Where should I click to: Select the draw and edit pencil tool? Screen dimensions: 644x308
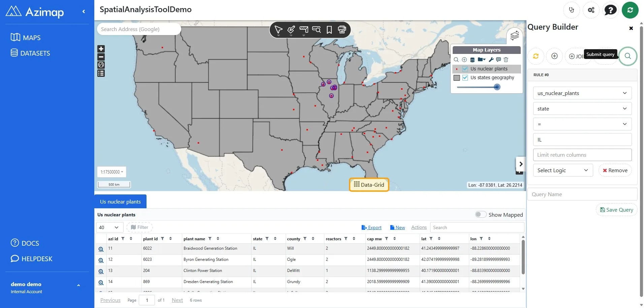click(291, 30)
